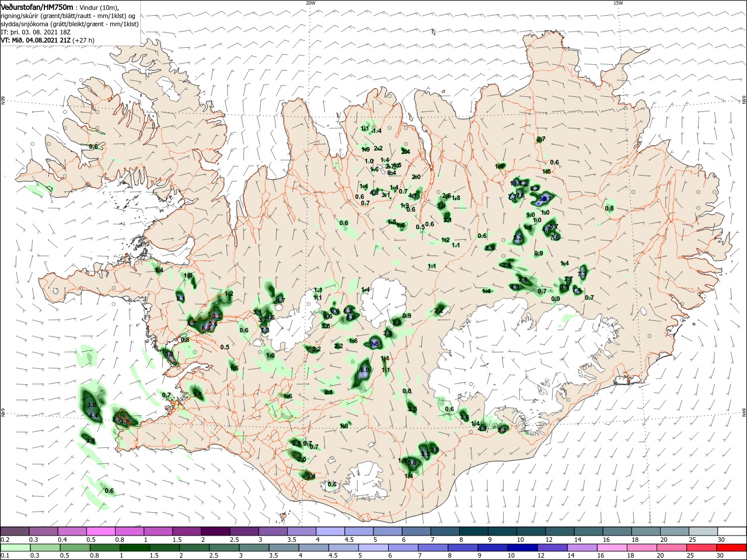Click the '4.4' precipitation value offshore
The image size is (747, 560).
coord(94,415)
